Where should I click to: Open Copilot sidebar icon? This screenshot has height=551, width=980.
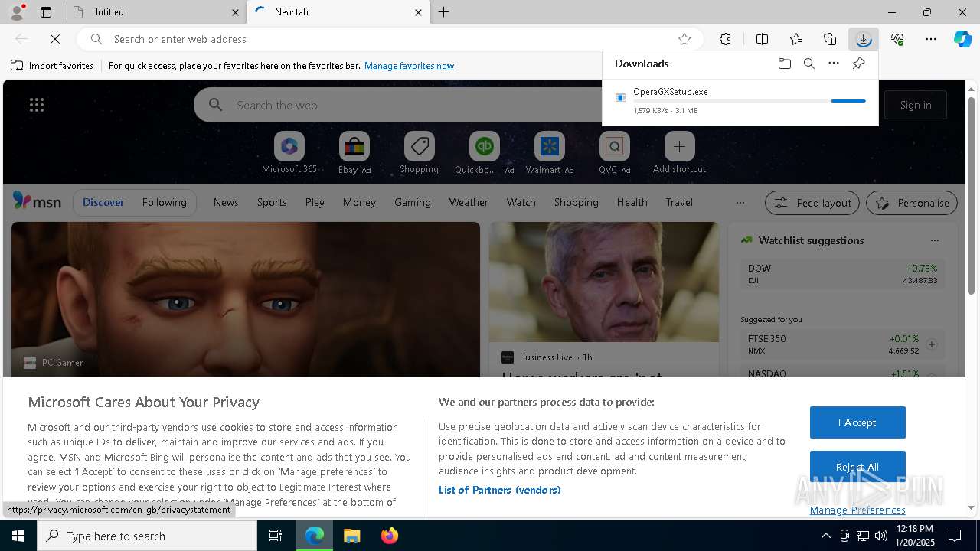tap(963, 39)
